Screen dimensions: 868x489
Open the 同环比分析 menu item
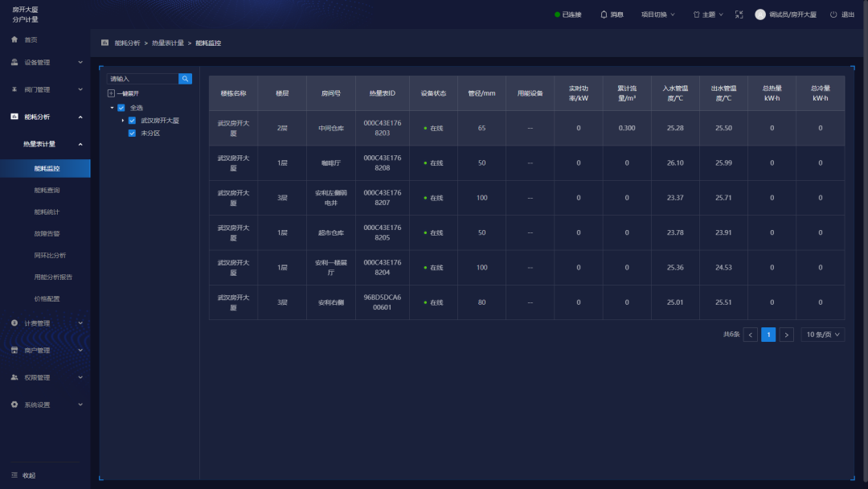click(51, 255)
